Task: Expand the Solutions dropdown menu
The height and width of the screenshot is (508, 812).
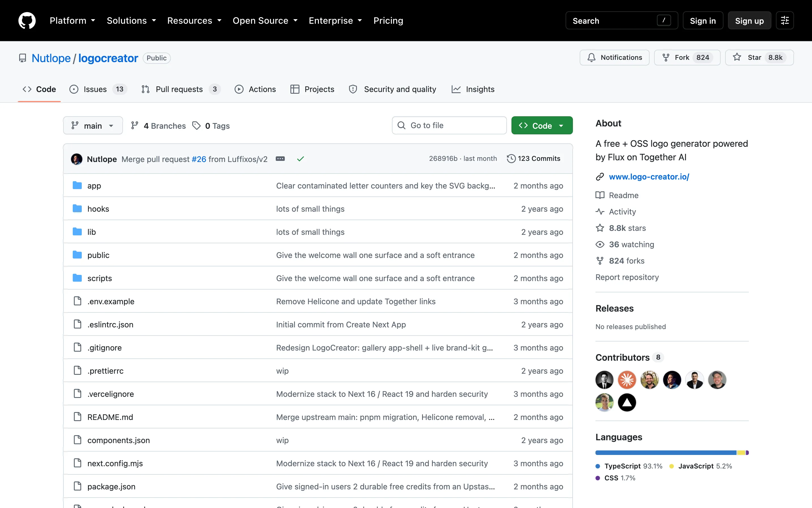Action: point(132,21)
